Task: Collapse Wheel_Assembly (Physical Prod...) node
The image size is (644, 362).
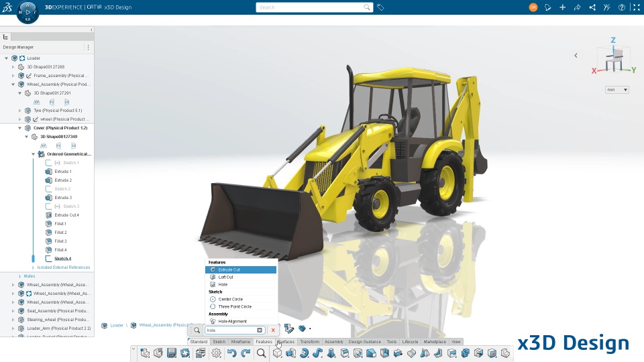Action: [13, 84]
